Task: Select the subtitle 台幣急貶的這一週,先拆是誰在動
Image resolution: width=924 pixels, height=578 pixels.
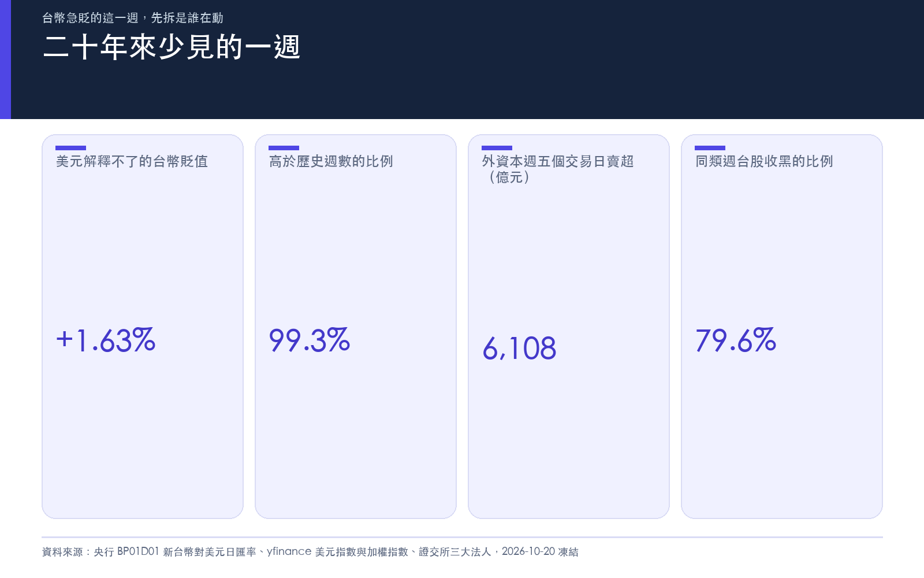Action: click(x=133, y=18)
